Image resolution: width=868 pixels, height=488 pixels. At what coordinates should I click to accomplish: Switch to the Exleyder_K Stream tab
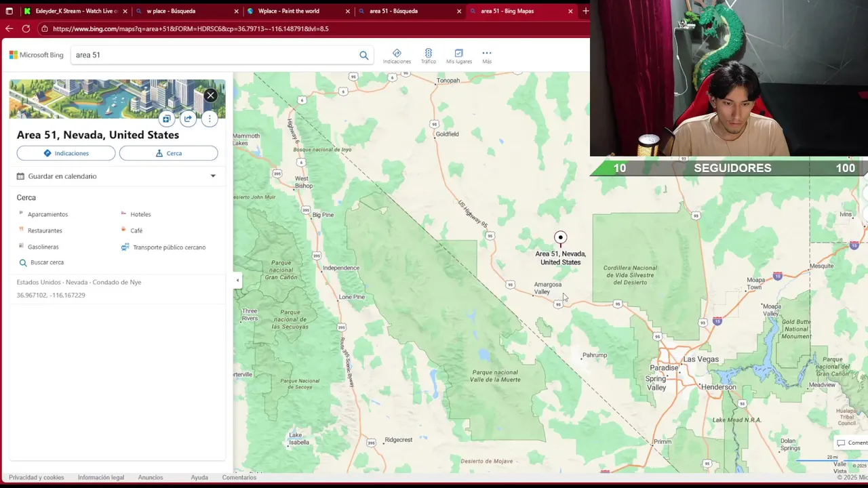pyautogui.click(x=75, y=11)
